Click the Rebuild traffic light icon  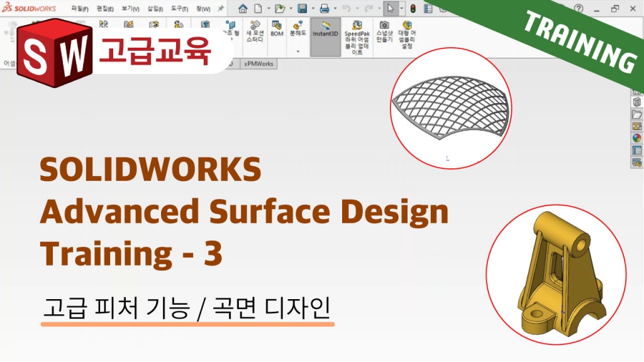413,8
